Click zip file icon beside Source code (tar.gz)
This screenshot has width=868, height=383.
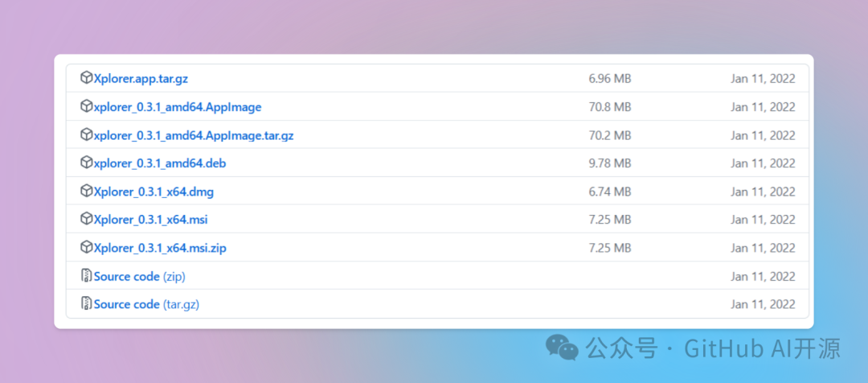click(x=86, y=303)
